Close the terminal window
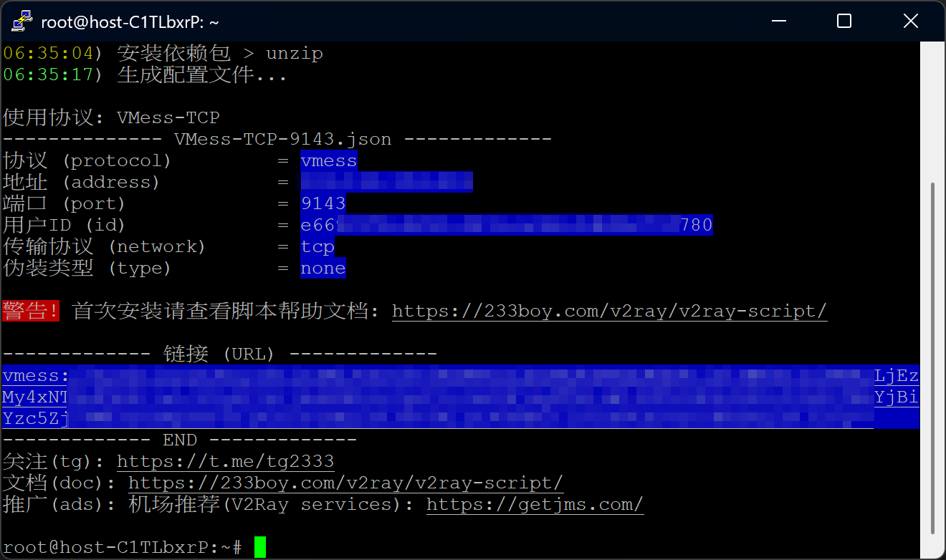The width and height of the screenshot is (946, 560). coord(911,21)
